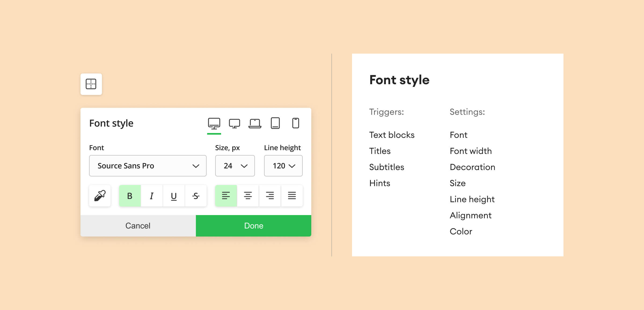This screenshot has width=644, height=310.
Task: Open the eyedropper color picker
Action: [x=100, y=196]
